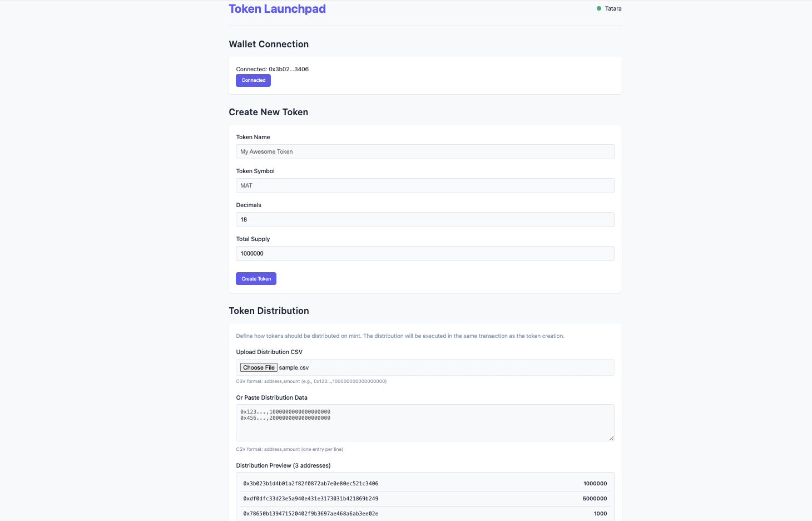Select the Tatara network label

[x=613, y=8]
